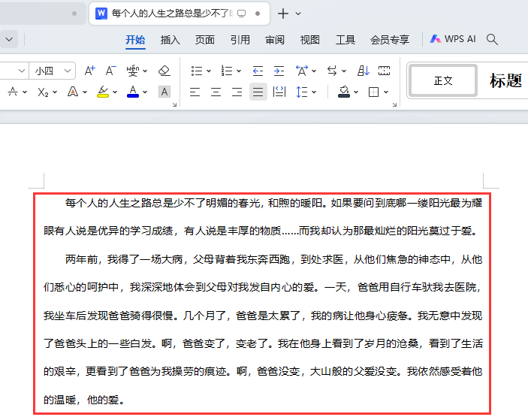Expand the numbered list dropdown arrow
Image resolution: width=528 pixels, height=420 pixels.
[238, 71]
